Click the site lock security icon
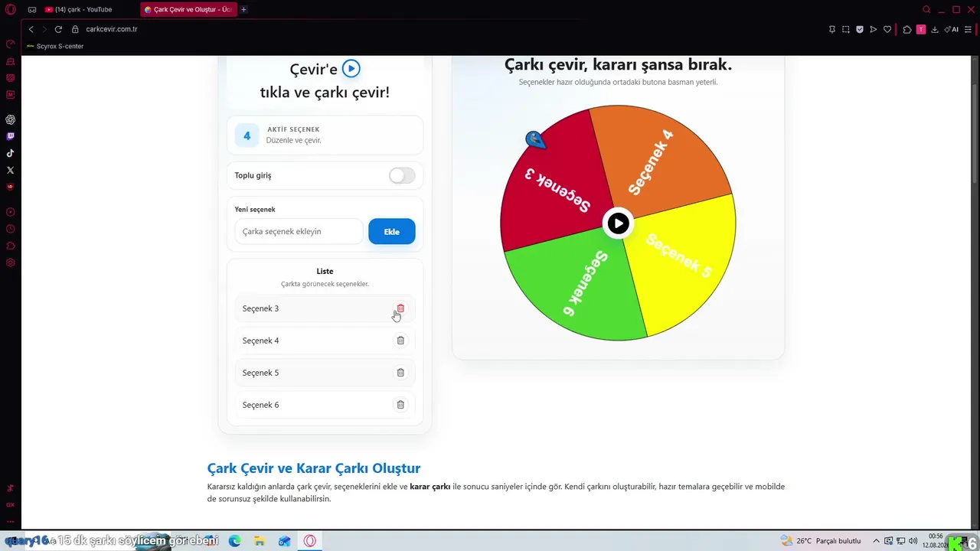This screenshot has width=980, height=551. tap(75, 29)
